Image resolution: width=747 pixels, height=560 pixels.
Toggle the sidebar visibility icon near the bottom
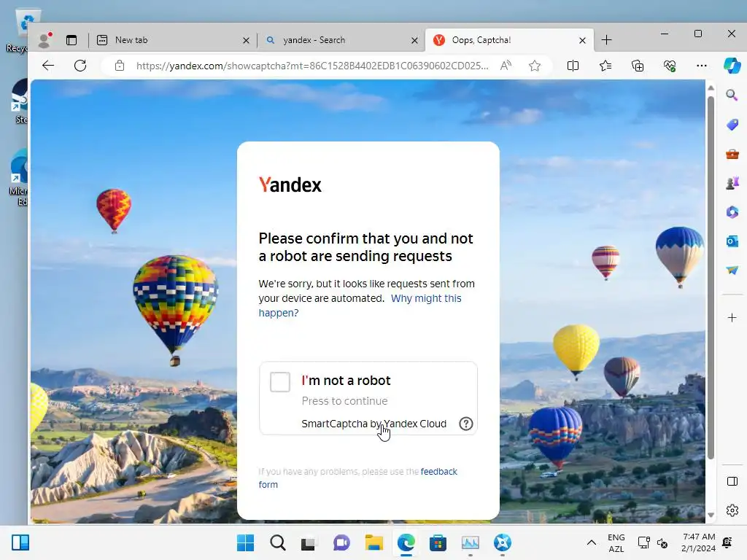732,481
